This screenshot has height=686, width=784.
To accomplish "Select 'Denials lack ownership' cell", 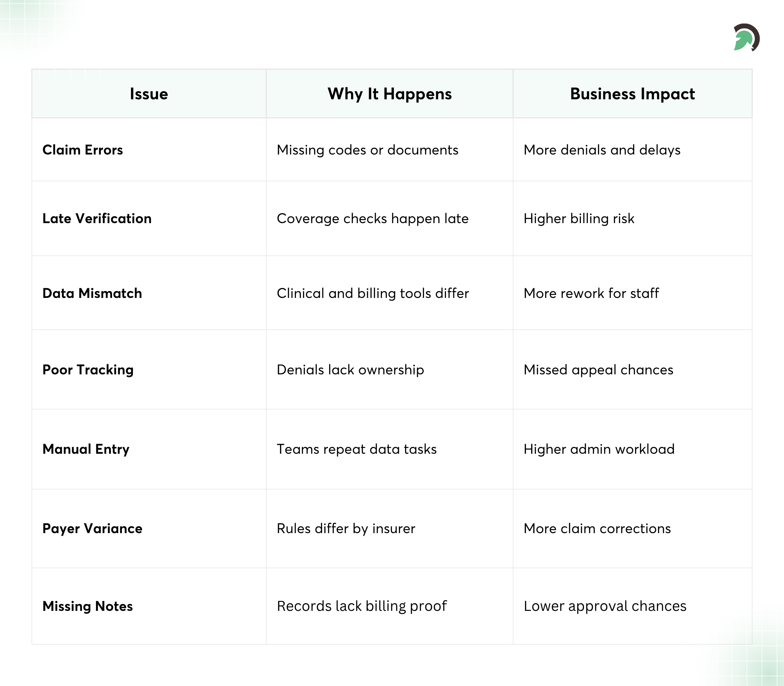I will click(350, 369).
